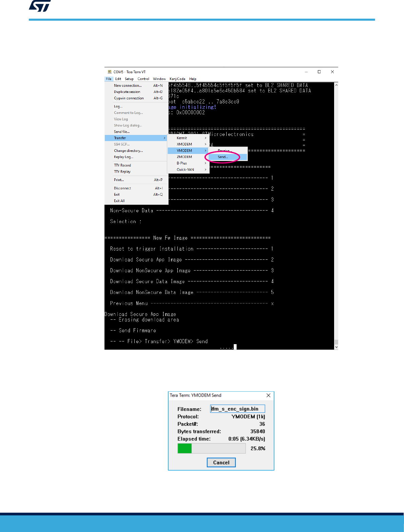This screenshot has height=532, width=404.
Task: Click the Filename field in YMODEM Send dialog
Action: [x=237, y=409]
